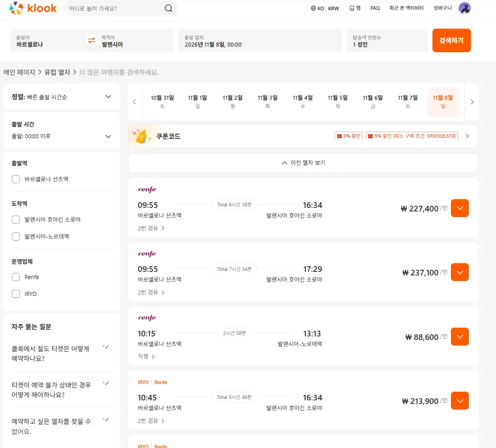496x448 pixels.
Task: Go to 유럽 열차 breadcrumb link
Action: [x=57, y=72]
